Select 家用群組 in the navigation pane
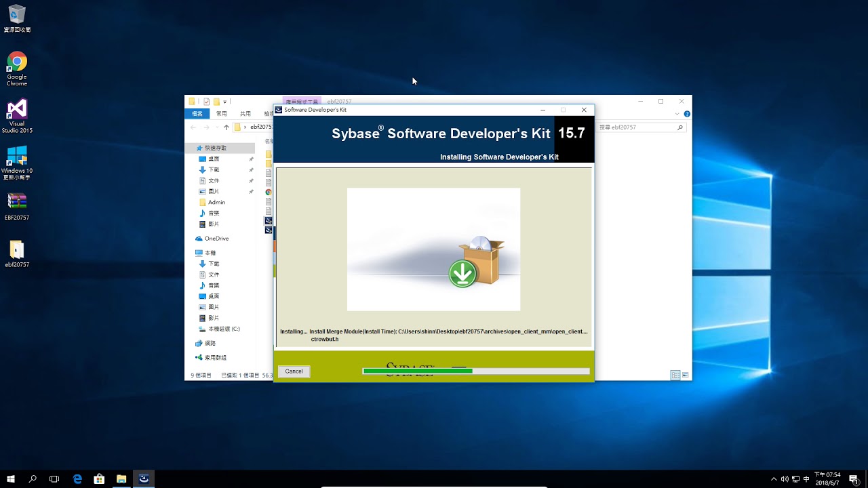 [x=216, y=357]
